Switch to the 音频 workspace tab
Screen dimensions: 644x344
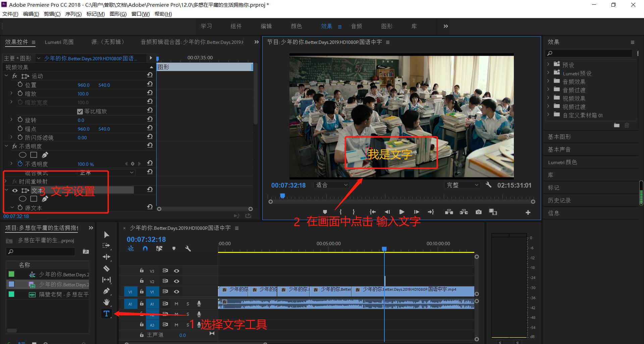[x=356, y=26]
